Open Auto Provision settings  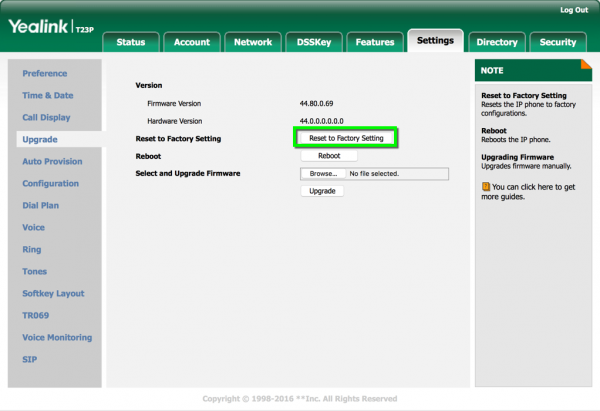[52, 161]
